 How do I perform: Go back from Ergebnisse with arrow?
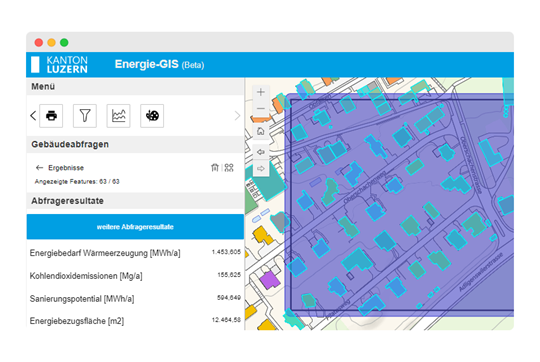coord(39,168)
